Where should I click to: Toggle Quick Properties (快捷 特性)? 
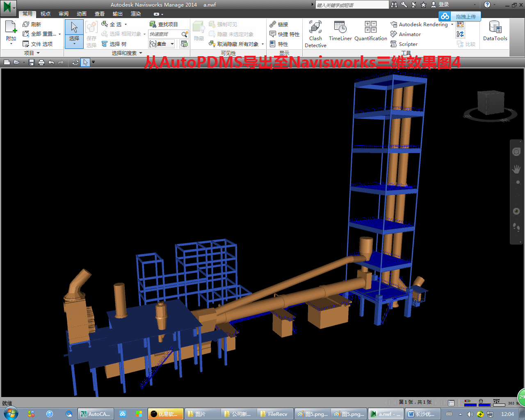[x=284, y=34]
